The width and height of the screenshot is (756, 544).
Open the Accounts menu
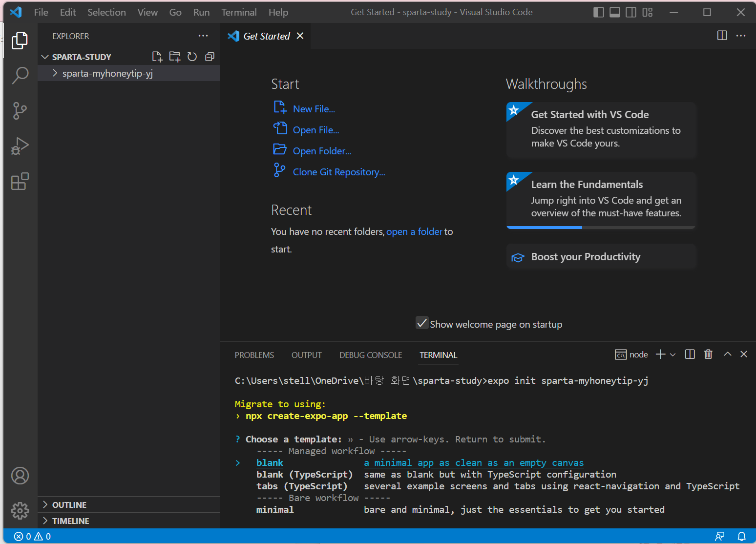click(20, 476)
